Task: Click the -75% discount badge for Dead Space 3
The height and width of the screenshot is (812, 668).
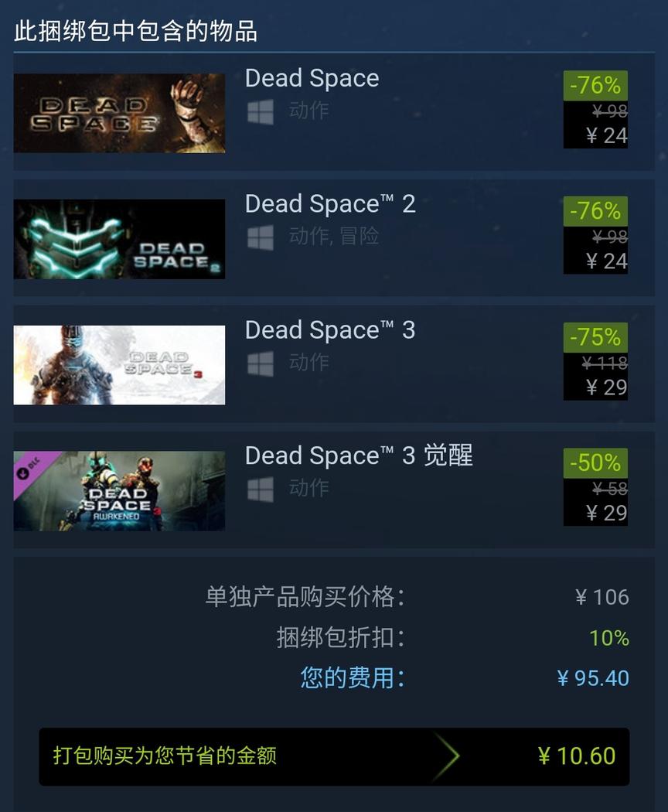Action: pyautogui.click(x=595, y=337)
